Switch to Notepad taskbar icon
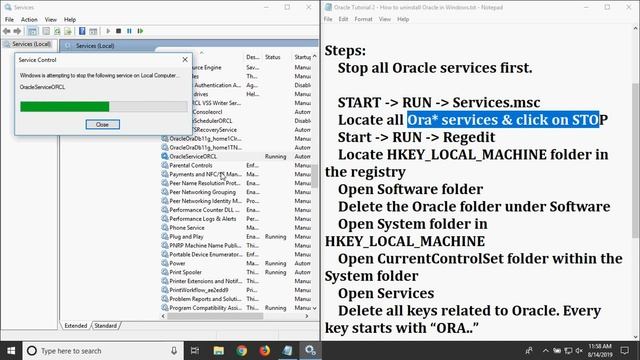The height and width of the screenshot is (360, 640). click(x=287, y=351)
